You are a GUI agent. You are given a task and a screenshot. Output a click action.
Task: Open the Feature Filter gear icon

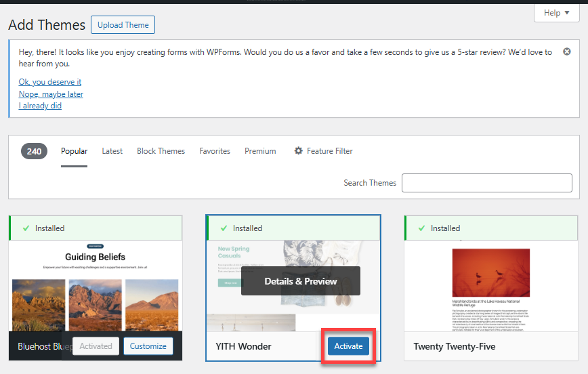tap(298, 151)
